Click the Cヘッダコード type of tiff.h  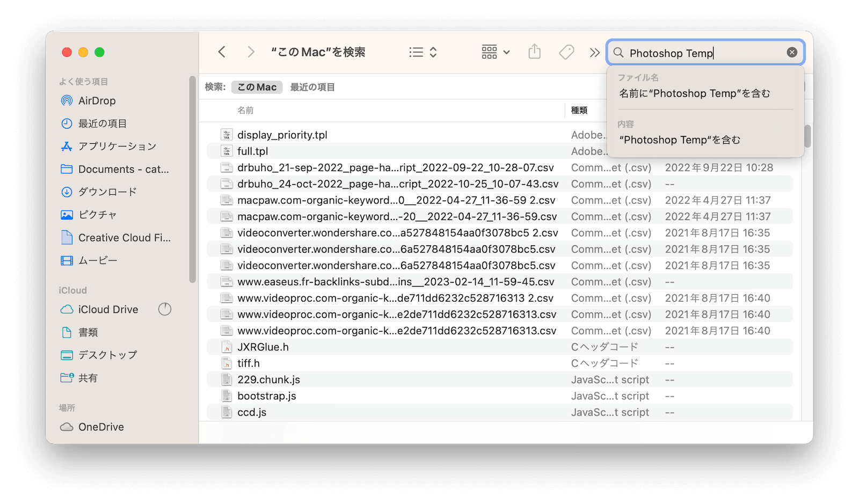pyautogui.click(x=605, y=363)
